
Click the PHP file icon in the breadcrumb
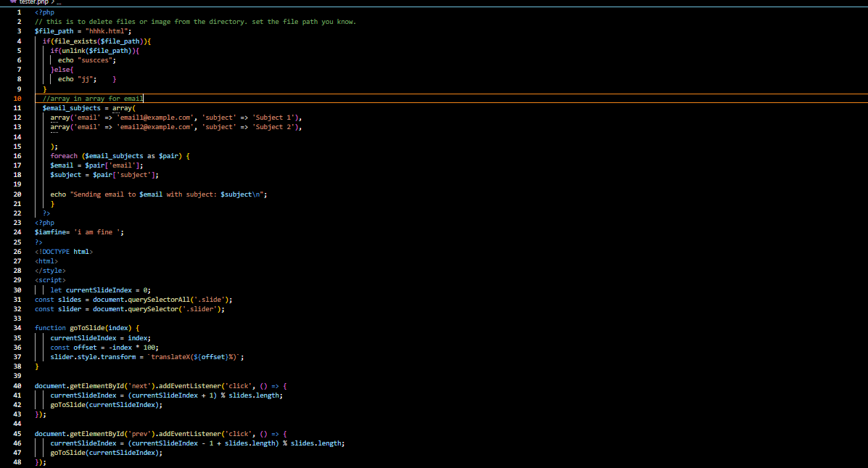click(x=12, y=2)
